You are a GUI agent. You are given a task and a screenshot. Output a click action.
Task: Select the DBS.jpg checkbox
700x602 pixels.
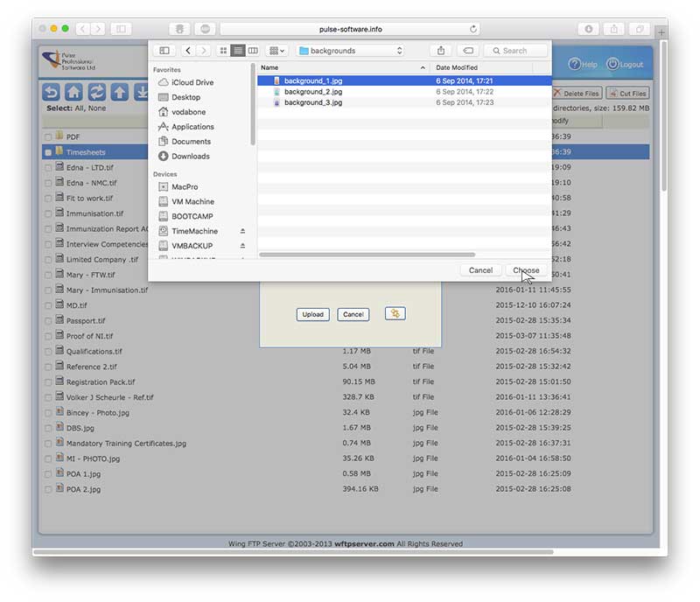pos(48,428)
